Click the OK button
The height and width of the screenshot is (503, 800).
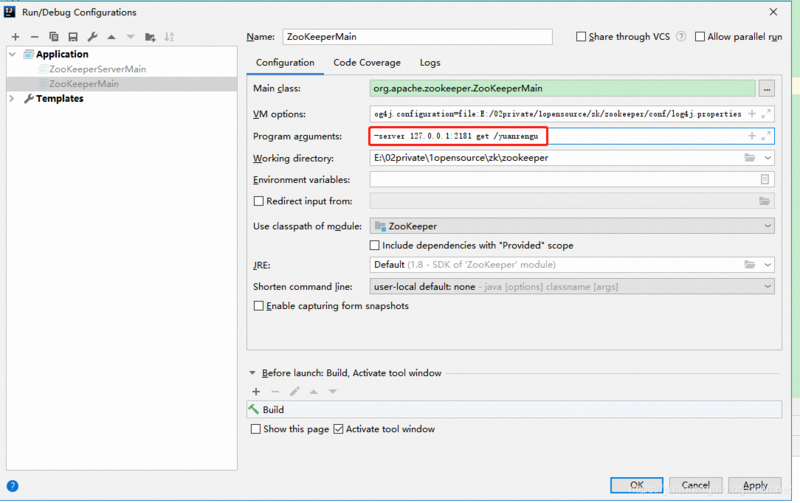[x=636, y=485]
